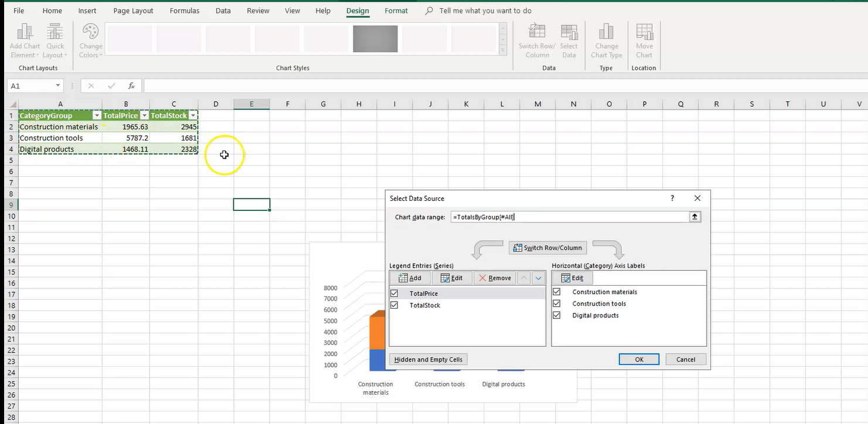Click the Hidden and Empty Cells button

428,360
